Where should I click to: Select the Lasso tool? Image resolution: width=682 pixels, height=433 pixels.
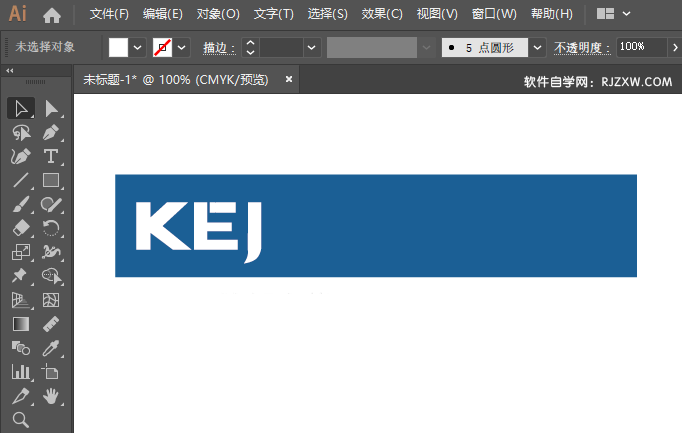point(21,133)
